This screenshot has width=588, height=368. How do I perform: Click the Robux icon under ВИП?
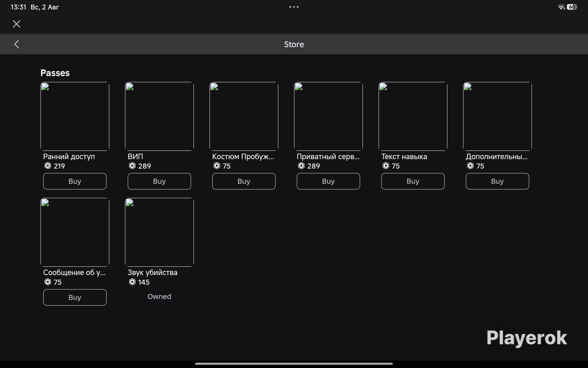coord(132,166)
